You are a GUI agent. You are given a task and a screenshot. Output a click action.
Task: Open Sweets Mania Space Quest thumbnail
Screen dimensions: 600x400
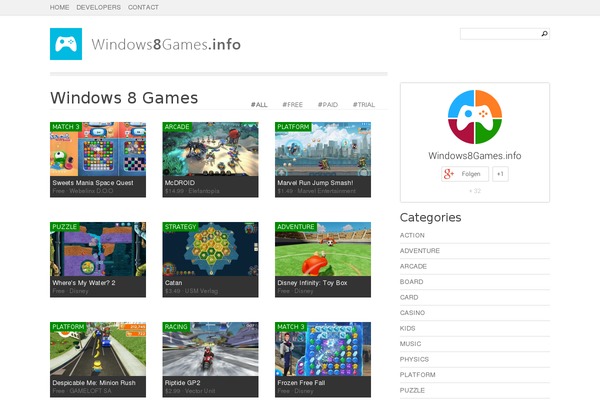[98, 149]
